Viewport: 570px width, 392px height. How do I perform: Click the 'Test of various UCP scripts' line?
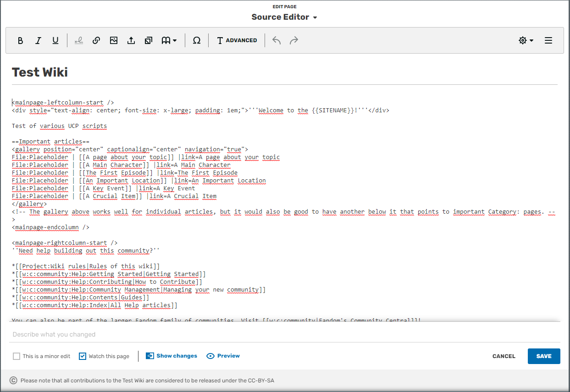coord(59,126)
